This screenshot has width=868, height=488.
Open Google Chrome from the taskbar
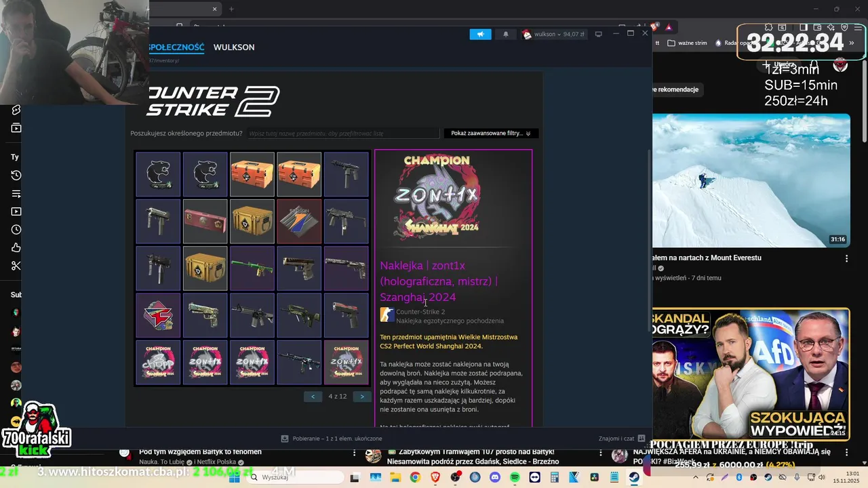click(415, 478)
